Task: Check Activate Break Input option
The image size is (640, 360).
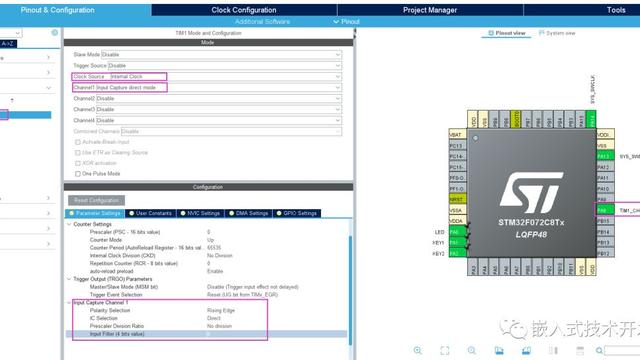Action: [78, 142]
